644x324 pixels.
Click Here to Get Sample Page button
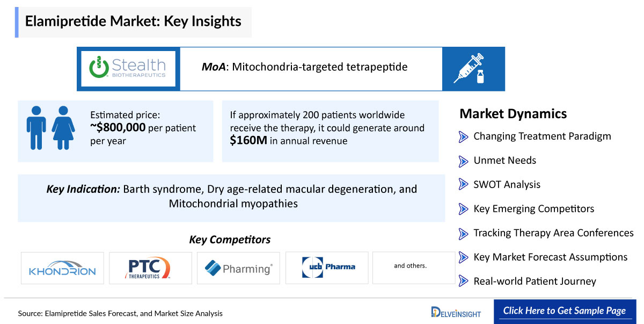[x=565, y=311]
